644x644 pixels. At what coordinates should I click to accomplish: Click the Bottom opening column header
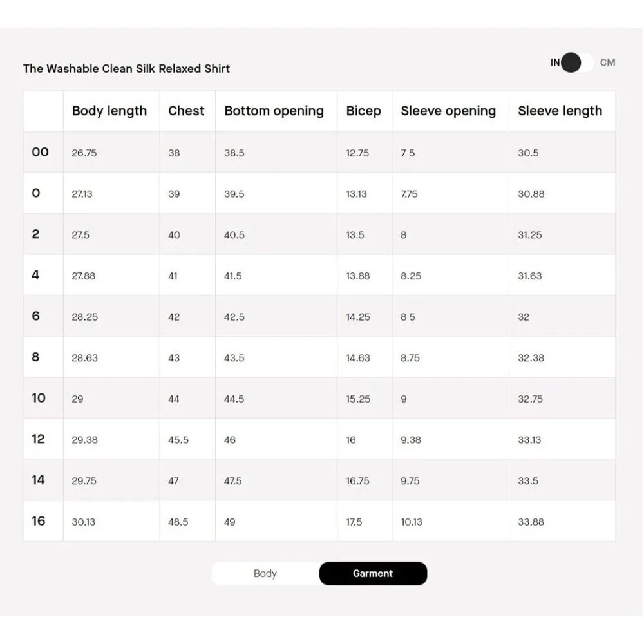pyautogui.click(x=274, y=111)
